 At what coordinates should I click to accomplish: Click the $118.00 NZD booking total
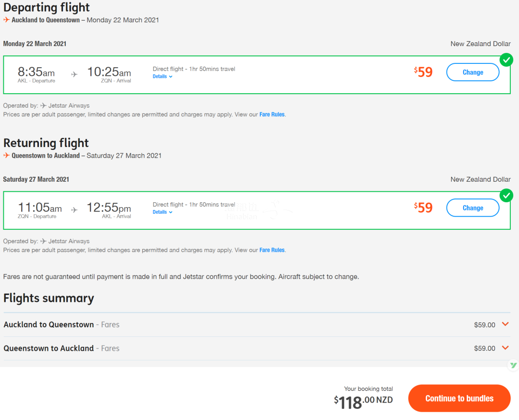click(363, 402)
